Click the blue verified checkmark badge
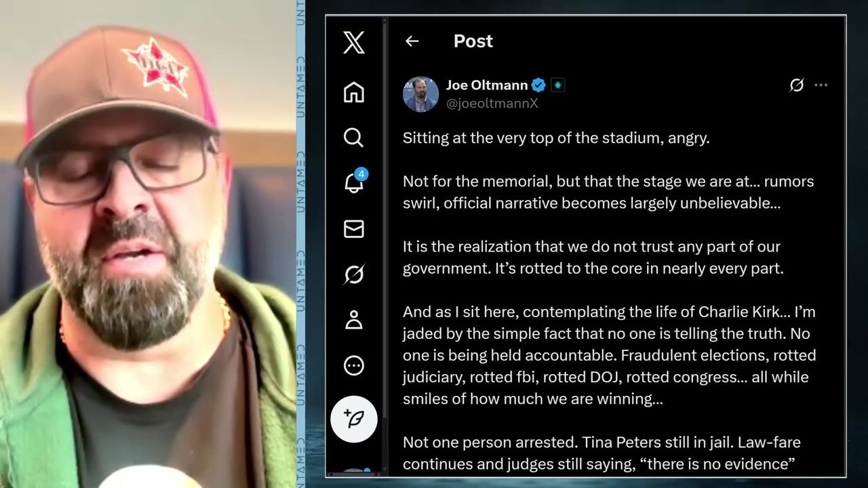Screen dimensions: 868x488 (x=538, y=85)
